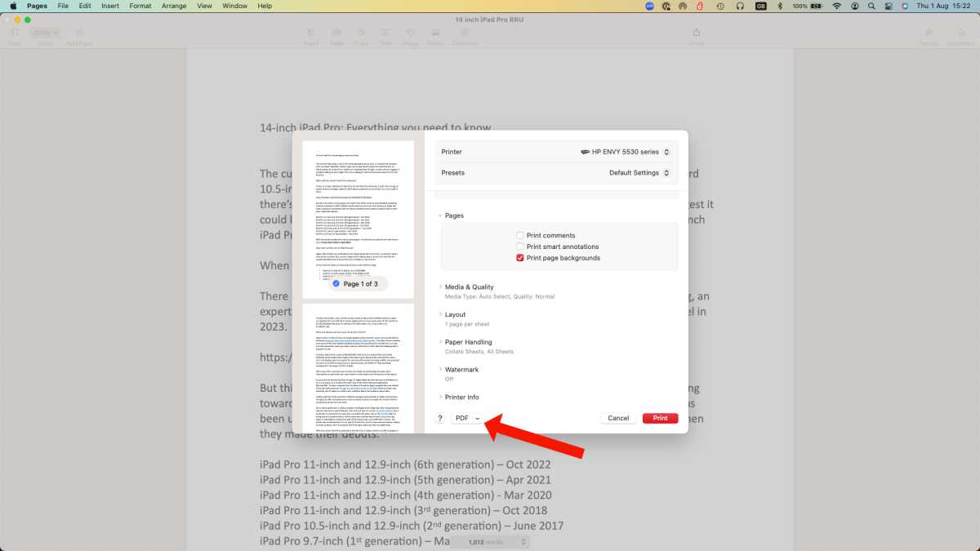980x551 pixels.
Task: Select the second page preview thumbnail
Action: click(x=358, y=368)
